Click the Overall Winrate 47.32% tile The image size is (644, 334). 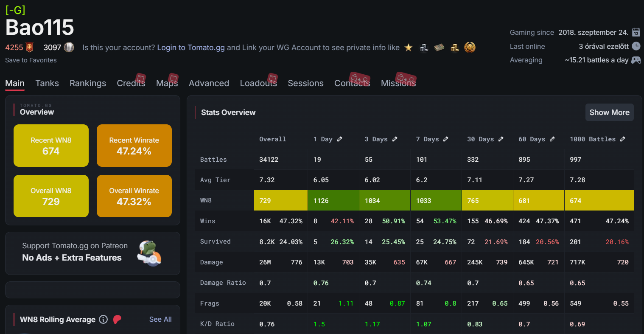point(134,196)
